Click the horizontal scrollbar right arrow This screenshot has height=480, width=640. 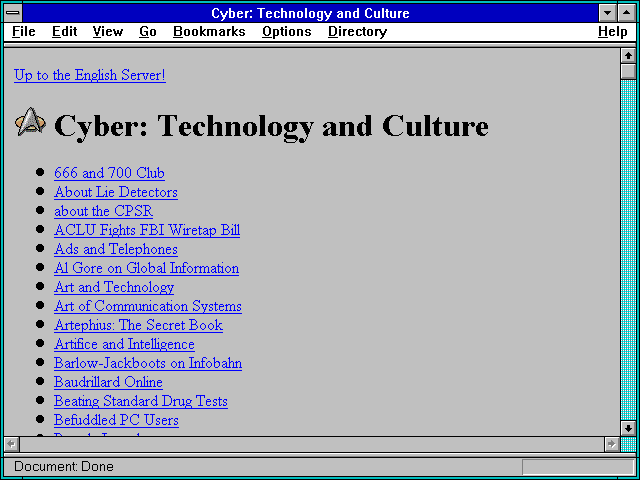(x=611, y=444)
